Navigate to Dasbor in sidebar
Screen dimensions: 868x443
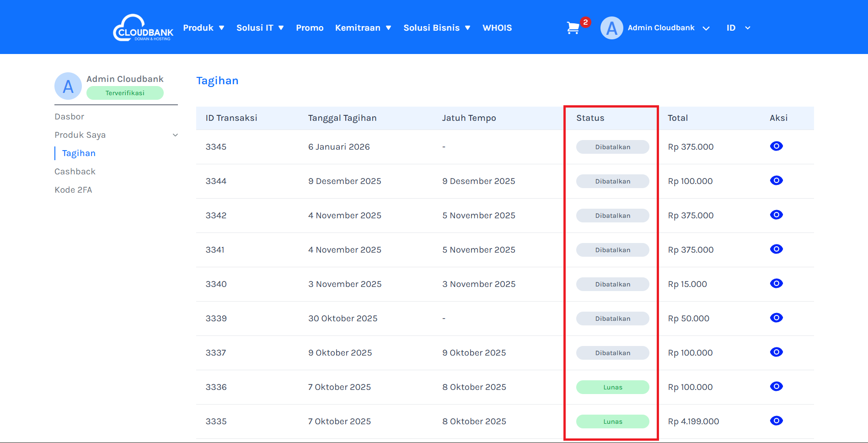click(x=70, y=117)
